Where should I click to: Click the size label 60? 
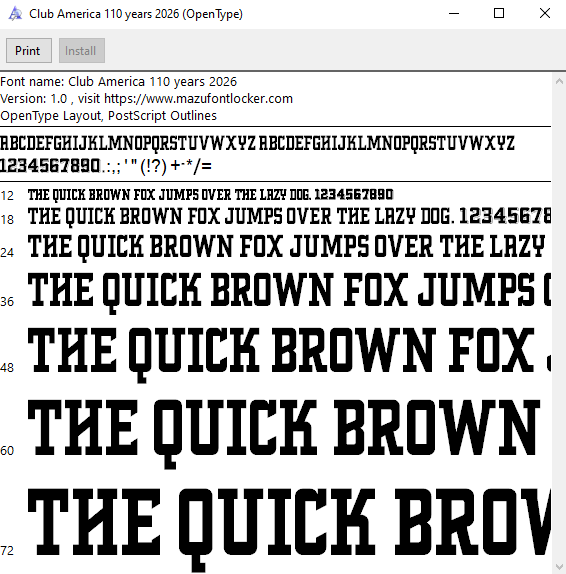tap(7, 451)
